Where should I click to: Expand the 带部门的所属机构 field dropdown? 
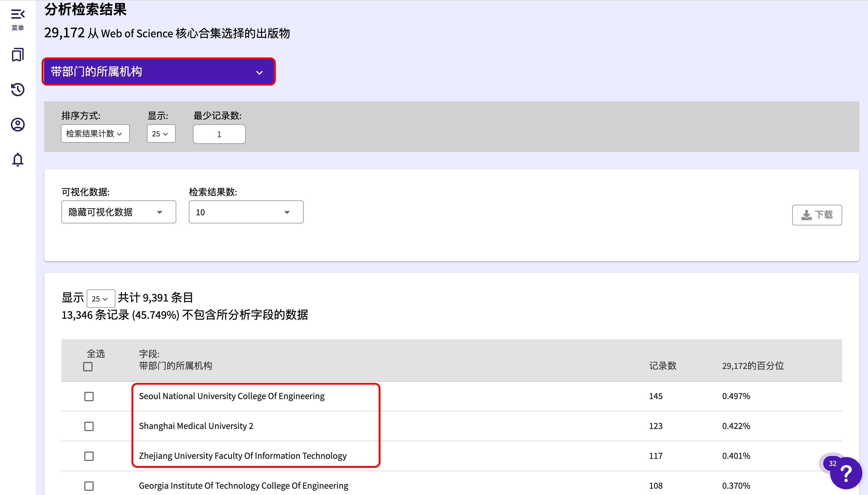(158, 72)
